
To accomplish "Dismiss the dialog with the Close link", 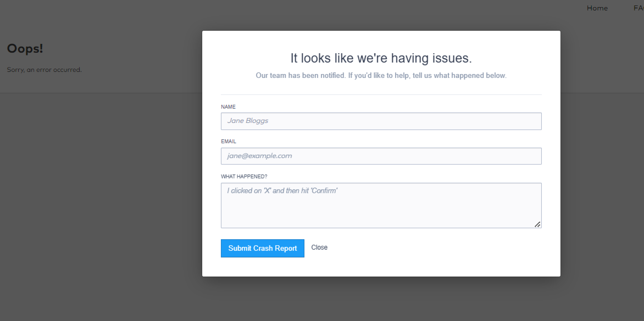I will (319, 247).
